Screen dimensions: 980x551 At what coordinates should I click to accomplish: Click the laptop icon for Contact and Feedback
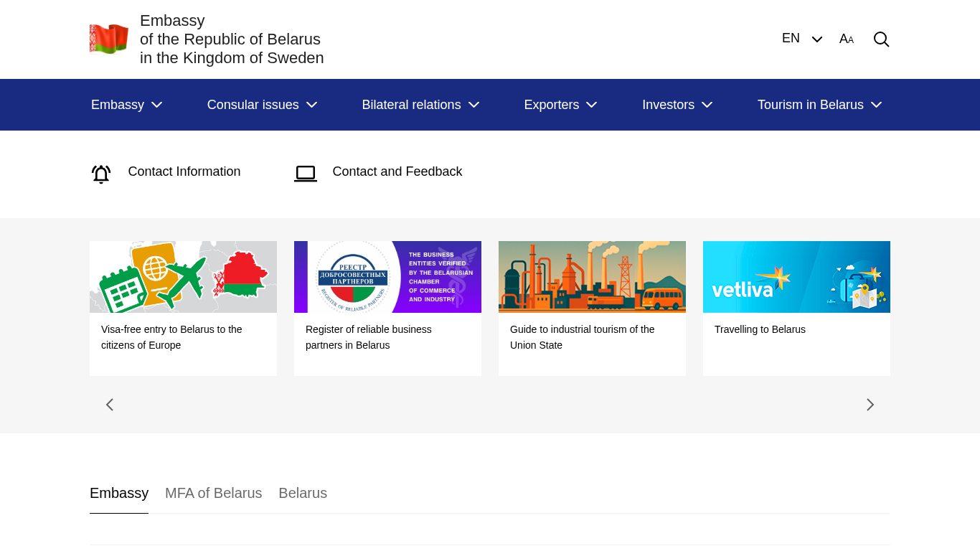coord(306,174)
